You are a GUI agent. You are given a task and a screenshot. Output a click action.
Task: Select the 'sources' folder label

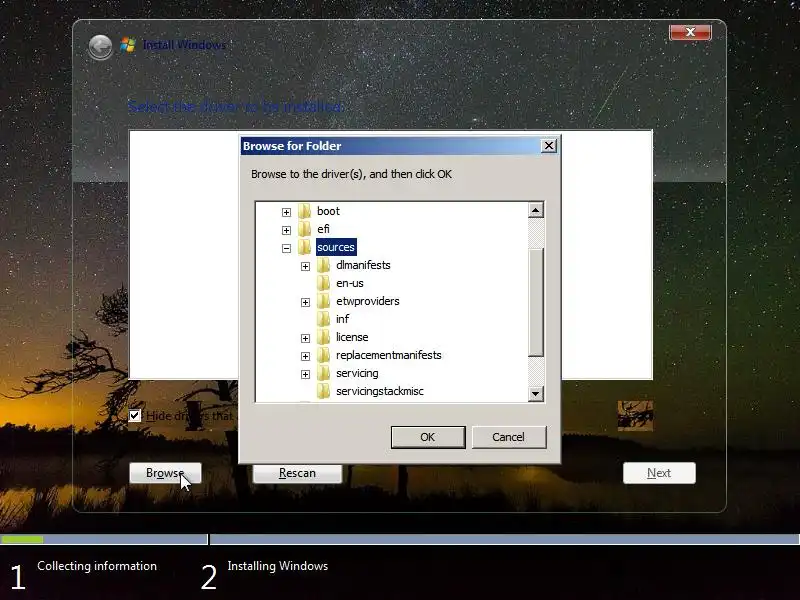click(x=336, y=247)
